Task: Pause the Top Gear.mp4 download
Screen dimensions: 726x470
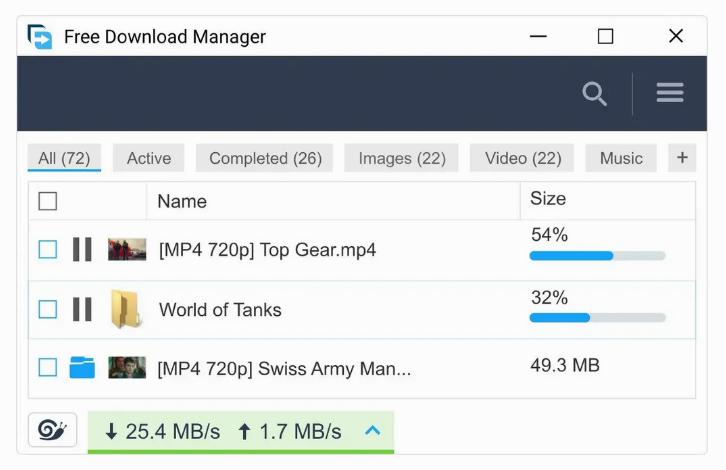Action: 82,249
